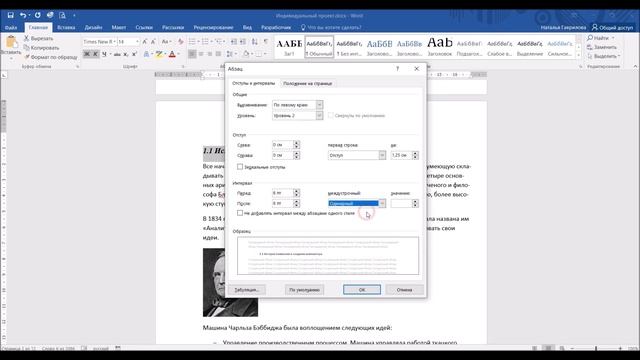Click Отмена to cancel dialog
The image size is (640, 360).
point(404,289)
